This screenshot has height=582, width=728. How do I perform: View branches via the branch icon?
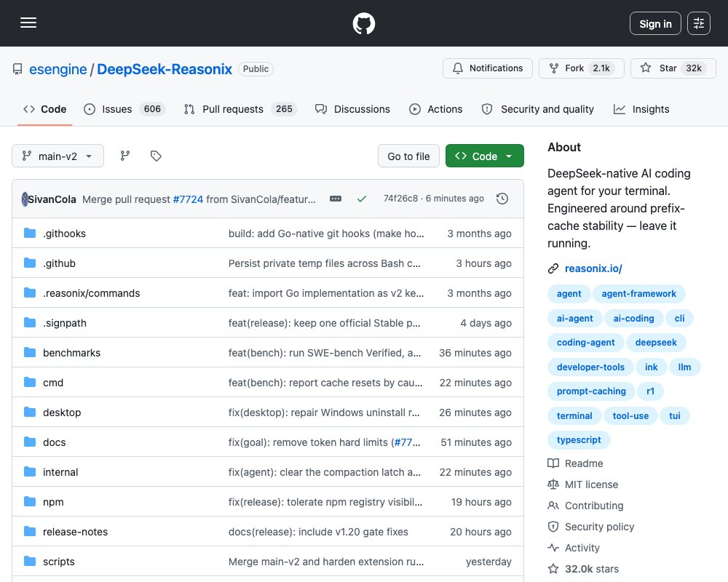pyautogui.click(x=125, y=156)
